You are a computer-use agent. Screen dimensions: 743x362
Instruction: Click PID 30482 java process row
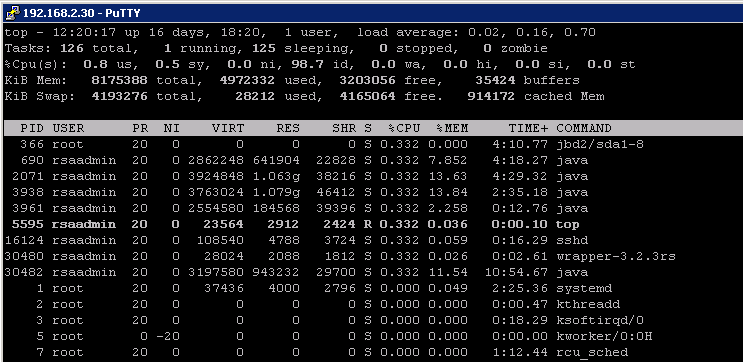click(x=372, y=272)
